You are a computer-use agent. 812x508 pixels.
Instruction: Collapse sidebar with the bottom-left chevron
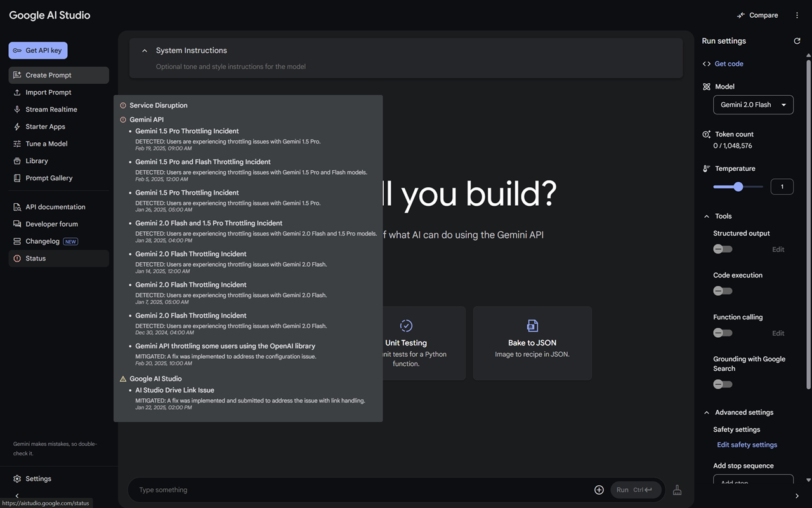(x=17, y=496)
